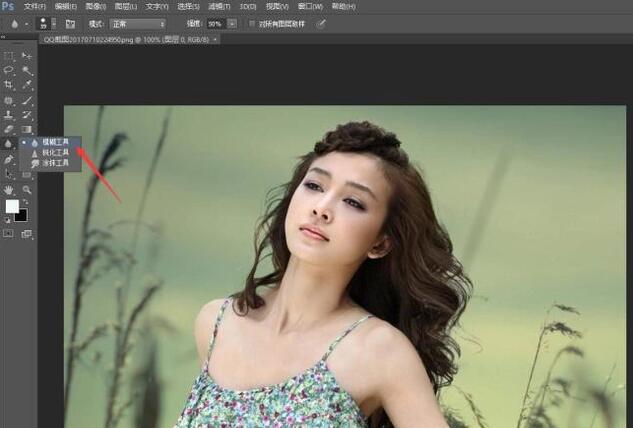The height and width of the screenshot is (428, 633).
Task: Open the 选择(S) menu
Action: click(x=188, y=7)
